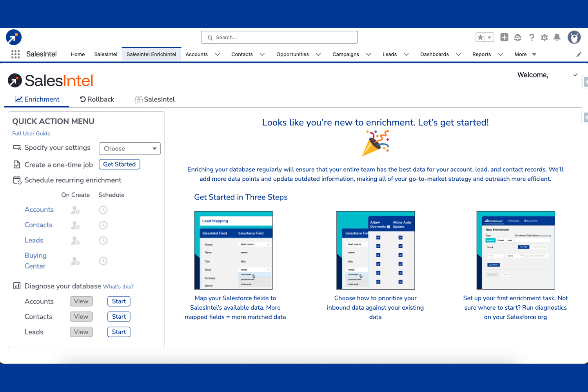Screen dimensions: 588x392
Task: Expand the Welcome dropdown chevron
Action: click(575, 75)
